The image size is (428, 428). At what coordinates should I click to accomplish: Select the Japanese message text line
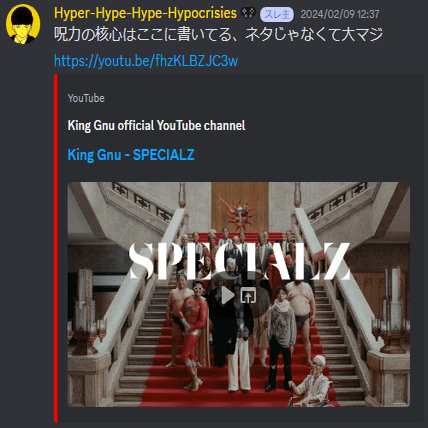click(218, 34)
